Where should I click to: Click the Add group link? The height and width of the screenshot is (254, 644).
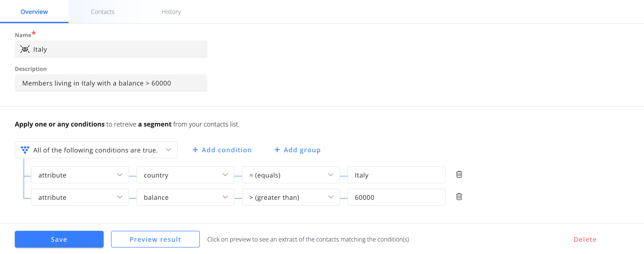point(297,150)
